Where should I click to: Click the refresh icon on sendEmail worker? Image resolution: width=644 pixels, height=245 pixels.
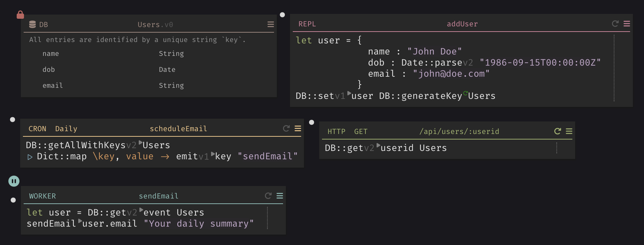[x=268, y=196]
